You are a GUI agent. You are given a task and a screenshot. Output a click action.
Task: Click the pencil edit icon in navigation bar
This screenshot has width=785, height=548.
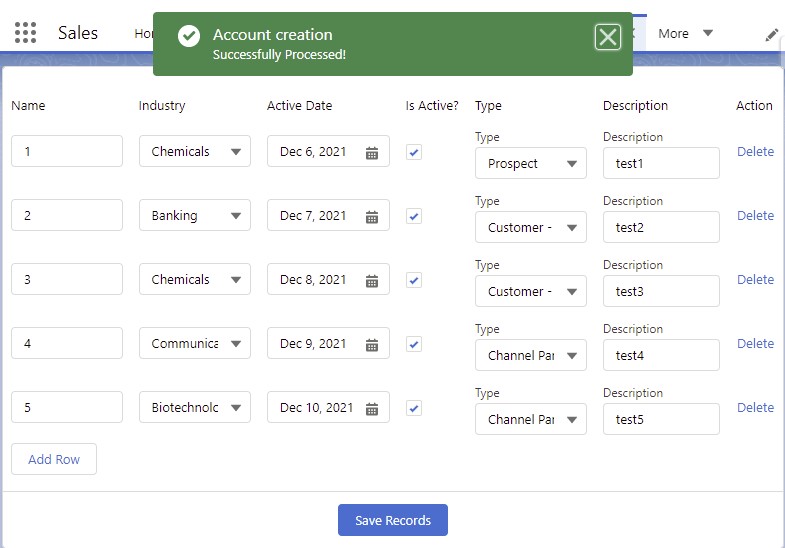(x=771, y=34)
